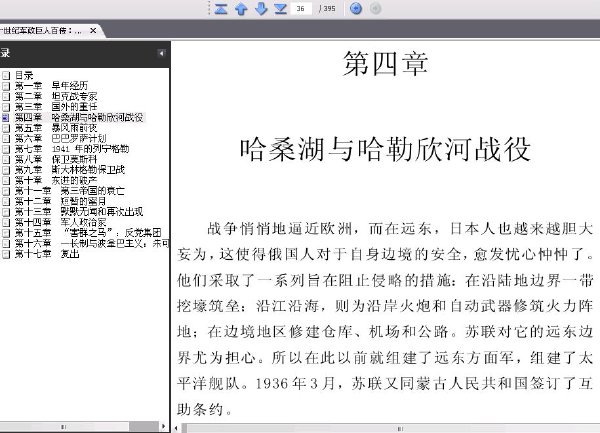600x433 pixels.
Task: Click the bookmark icon beside 第十六章
Action: point(5,244)
